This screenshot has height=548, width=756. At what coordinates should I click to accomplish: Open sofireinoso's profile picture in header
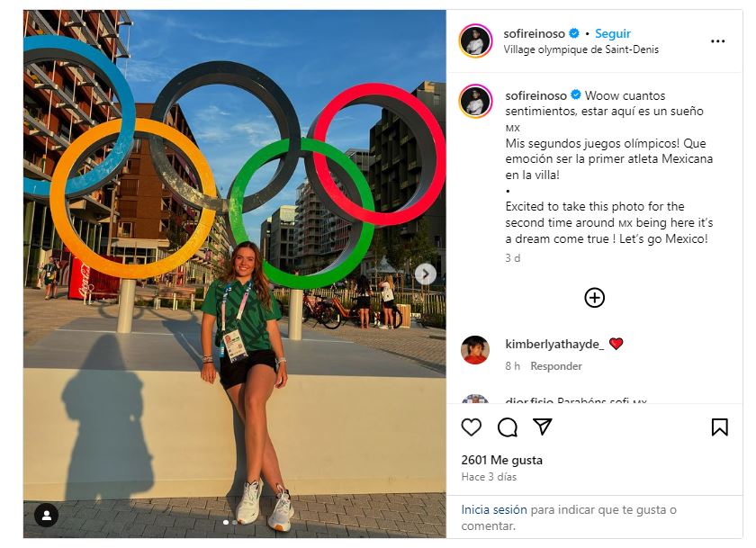click(x=475, y=41)
